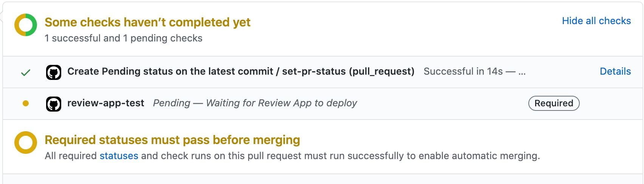Screen dimensions: 644x184
Task: Click the 'Successful in 14s' status text
Action: (463, 71)
